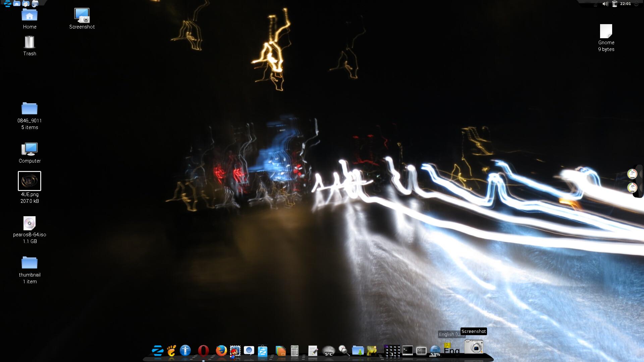
Task: Click the 22:01 clock in panel
Action: point(625,4)
